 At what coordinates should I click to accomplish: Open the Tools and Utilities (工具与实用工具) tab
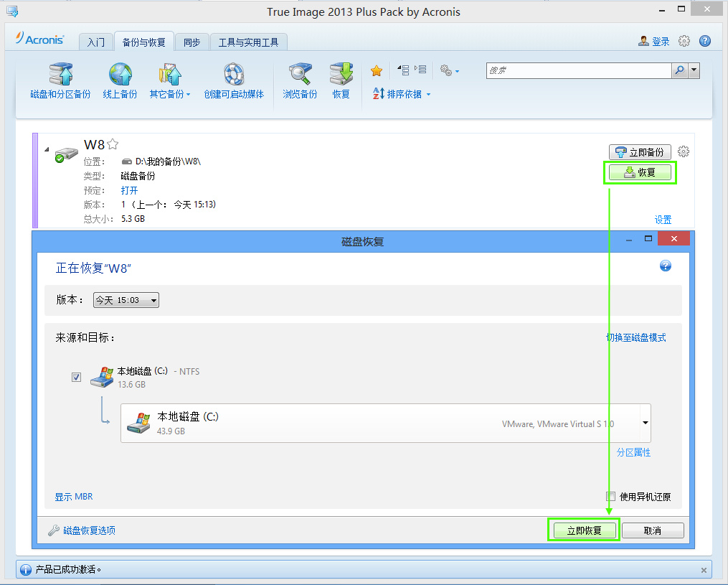click(248, 42)
